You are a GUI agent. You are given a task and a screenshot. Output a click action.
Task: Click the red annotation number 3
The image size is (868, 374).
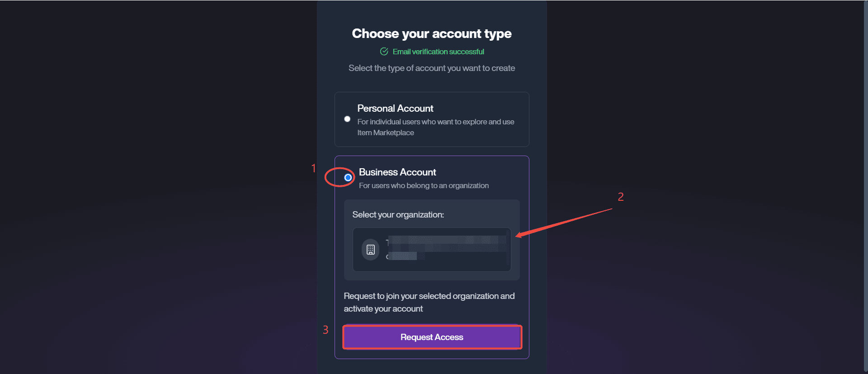click(x=325, y=330)
